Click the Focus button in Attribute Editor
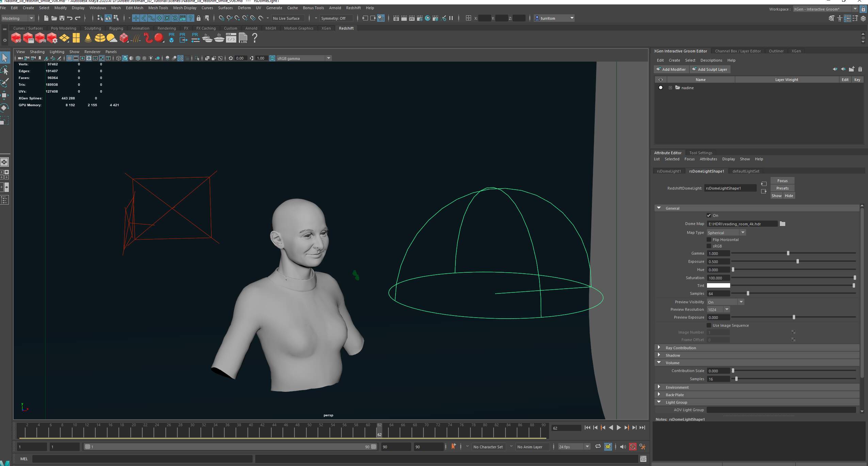Image resolution: width=868 pixels, height=466 pixels. pyautogui.click(x=782, y=181)
